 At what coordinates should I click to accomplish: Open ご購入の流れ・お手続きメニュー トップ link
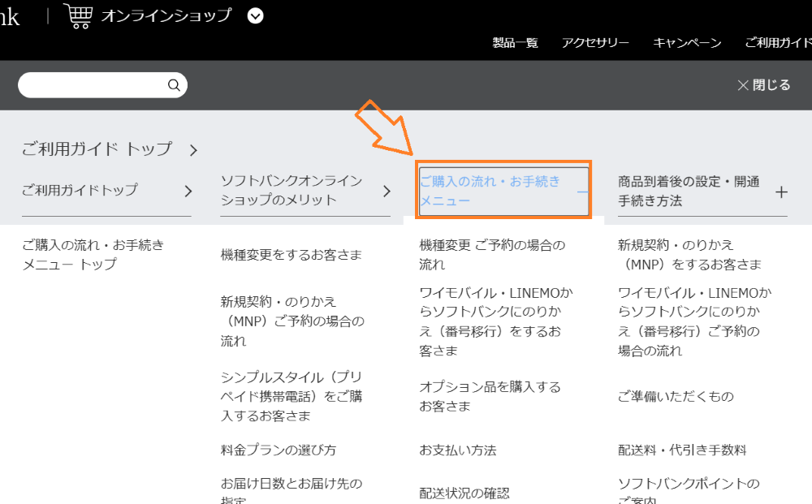pyautogui.click(x=93, y=255)
